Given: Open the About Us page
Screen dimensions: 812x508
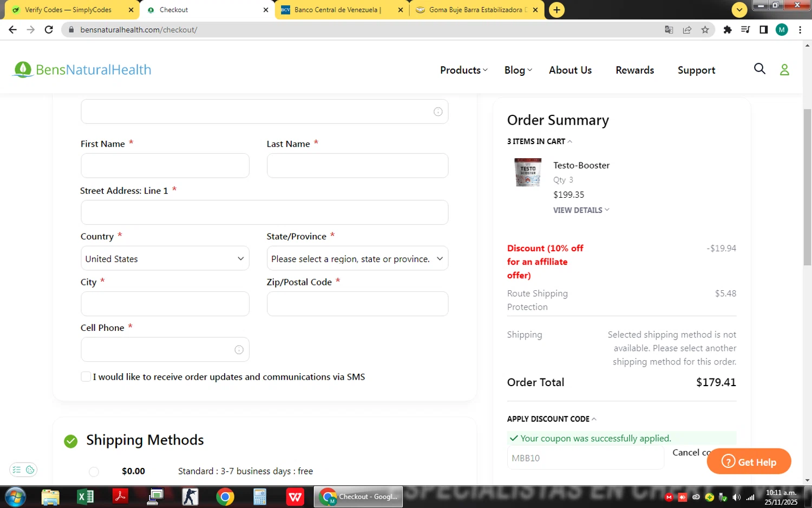Looking at the screenshot, I should pyautogui.click(x=570, y=70).
